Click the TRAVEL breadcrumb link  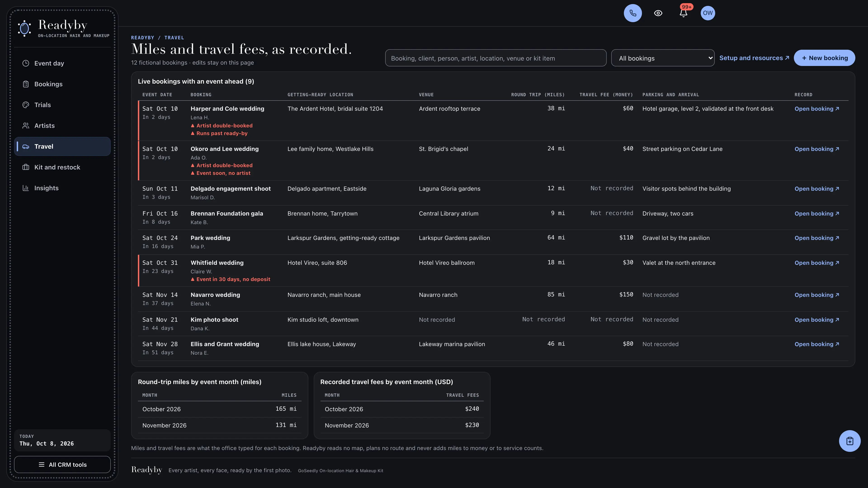pyautogui.click(x=174, y=38)
